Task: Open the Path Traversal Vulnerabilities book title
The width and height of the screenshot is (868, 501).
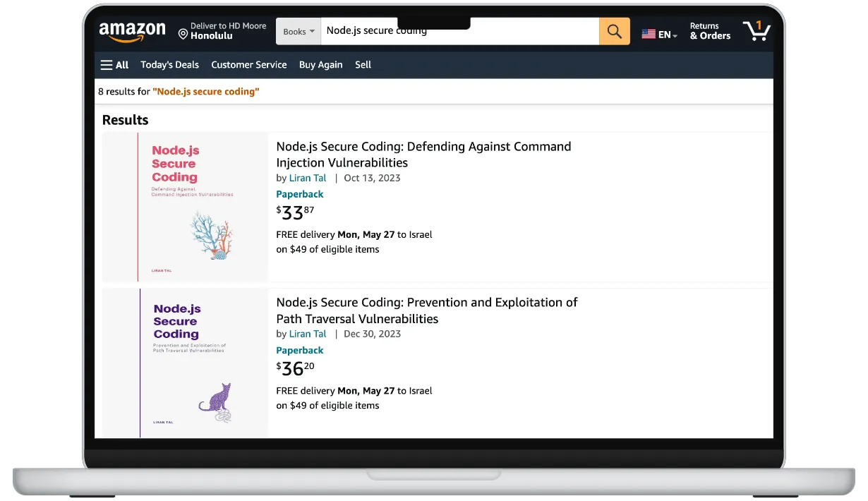Action: click(427, 310)
